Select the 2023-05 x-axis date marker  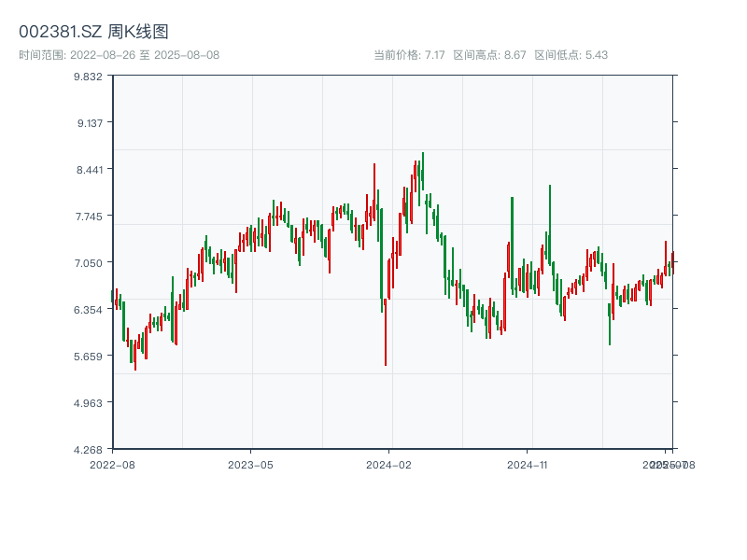pyautogui.click(x=250, y=464)
